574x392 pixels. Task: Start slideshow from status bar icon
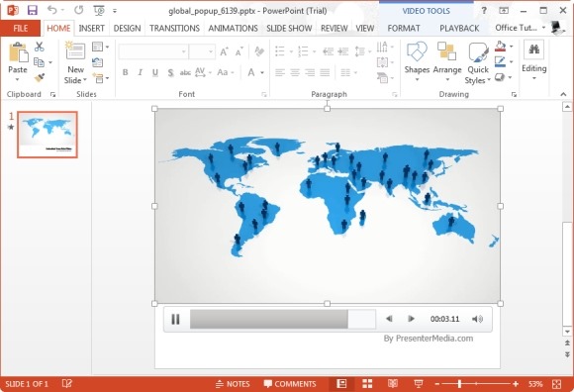[419, 383]
